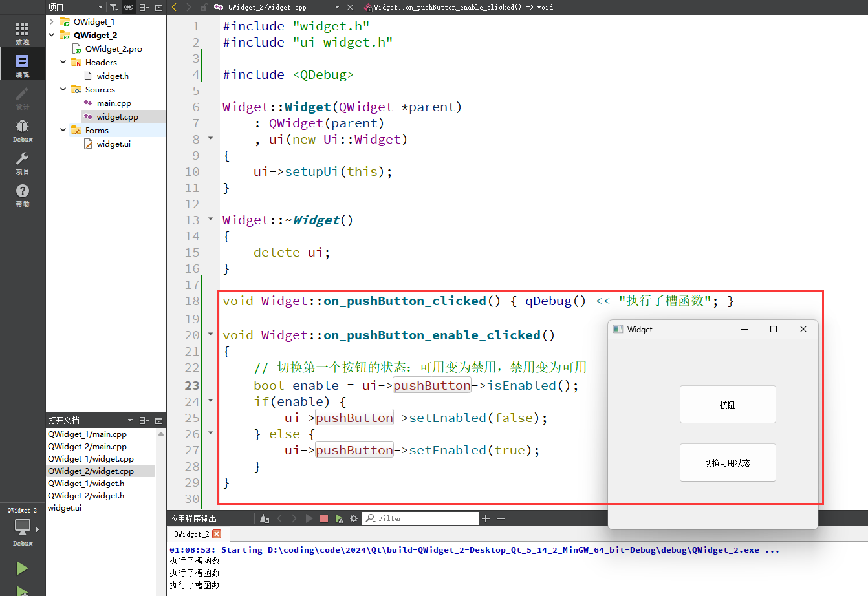Open the Help mode question-mark icon
Viewport: 868px width, 596px height.
pos(23,194)
